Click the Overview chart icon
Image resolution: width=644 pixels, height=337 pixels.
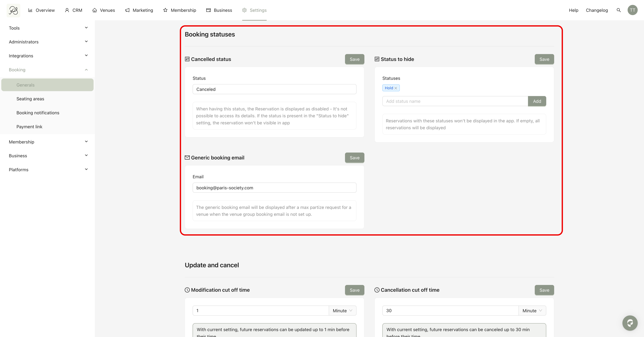[30, 10]
